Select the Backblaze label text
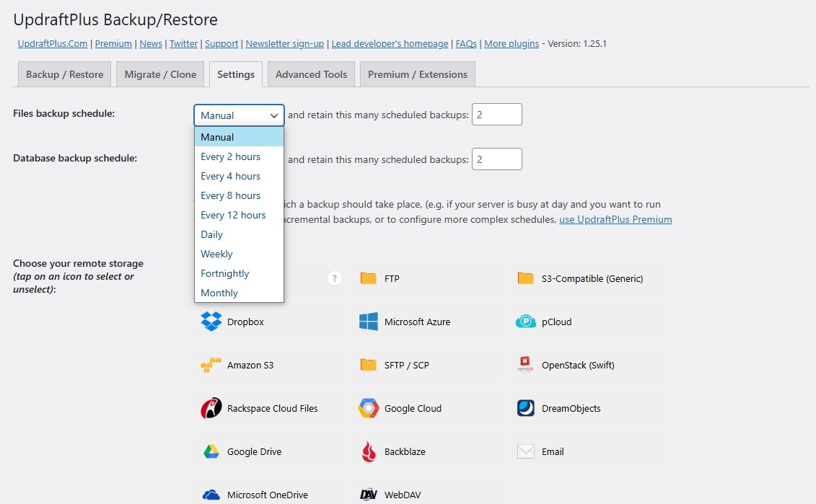Viewport: 816px width, 504px height. click(405, 452)
